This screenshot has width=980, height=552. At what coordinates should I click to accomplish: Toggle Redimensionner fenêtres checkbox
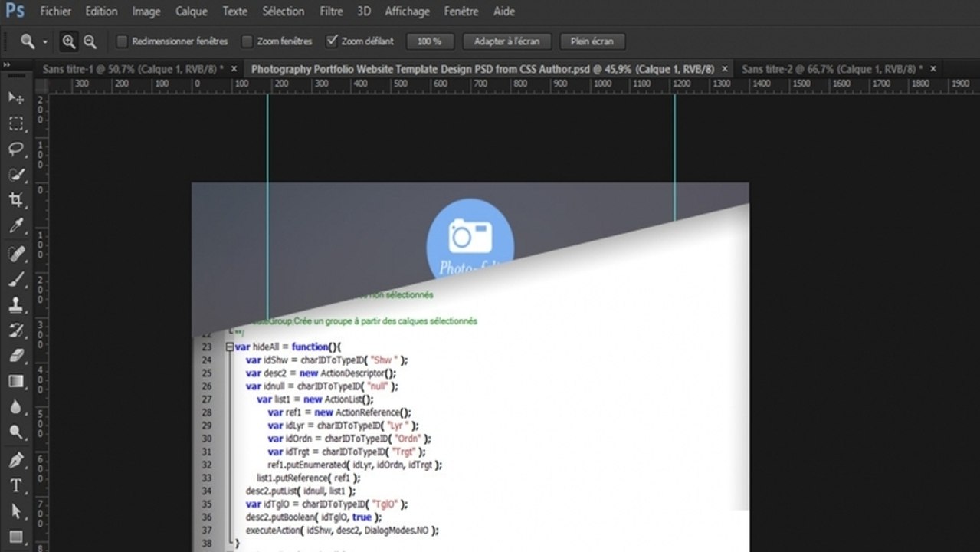coord(121,41)
